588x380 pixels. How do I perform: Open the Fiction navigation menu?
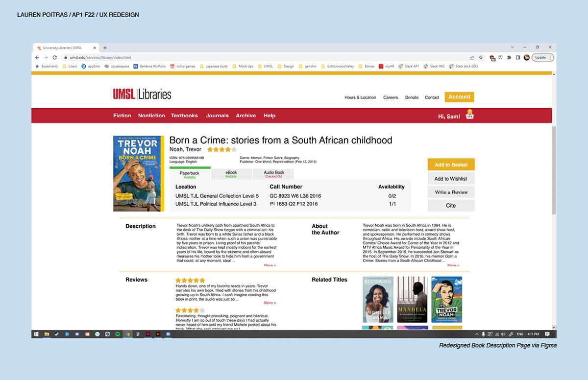tap(122, 116)
